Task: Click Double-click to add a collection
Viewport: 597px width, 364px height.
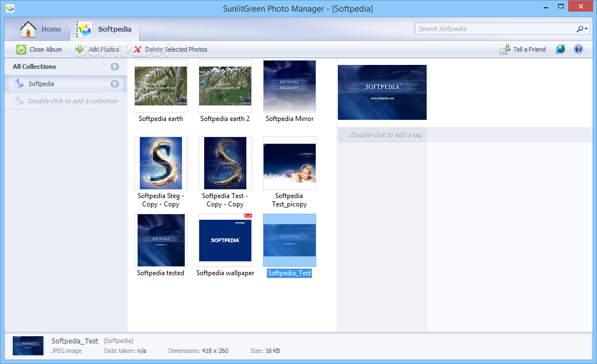Action: click(x=73, y=101)
